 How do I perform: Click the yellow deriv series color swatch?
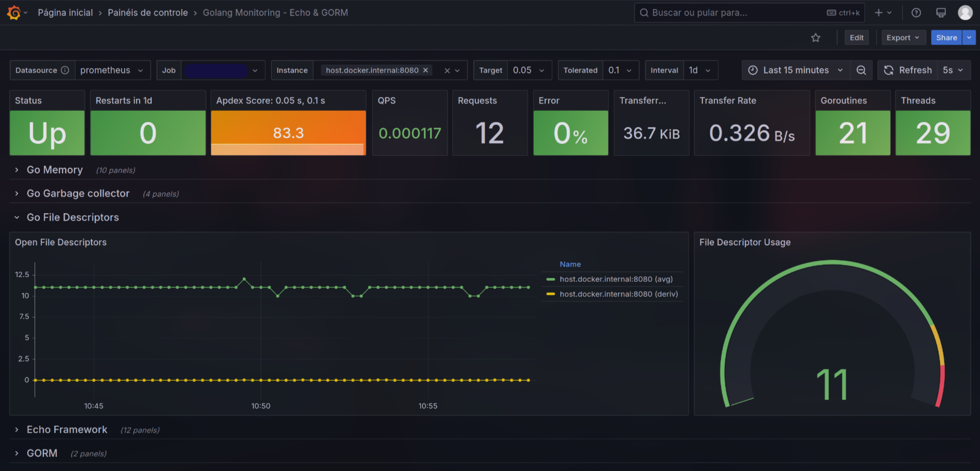550,294
